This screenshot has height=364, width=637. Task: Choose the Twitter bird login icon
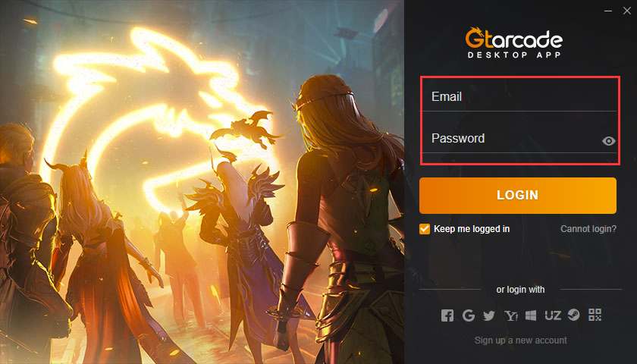pos(489,315)
